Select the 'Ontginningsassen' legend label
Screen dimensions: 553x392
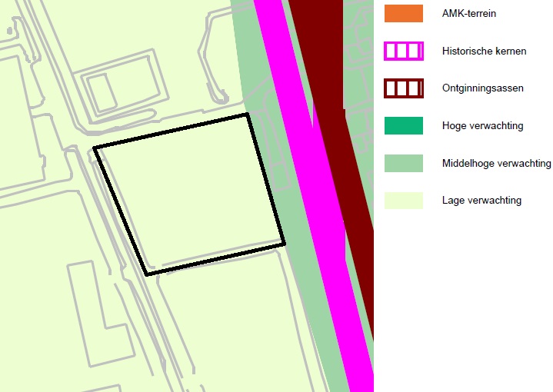483,88
